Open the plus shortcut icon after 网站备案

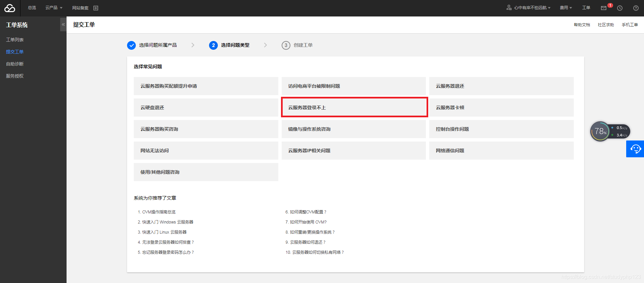tap(96, 8)
